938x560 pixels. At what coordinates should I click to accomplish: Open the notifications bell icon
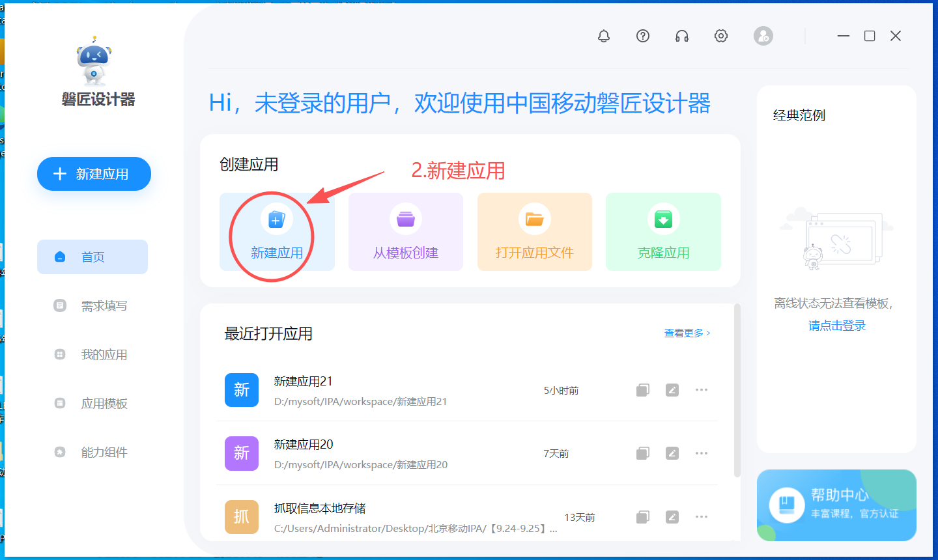pos(604,36)
